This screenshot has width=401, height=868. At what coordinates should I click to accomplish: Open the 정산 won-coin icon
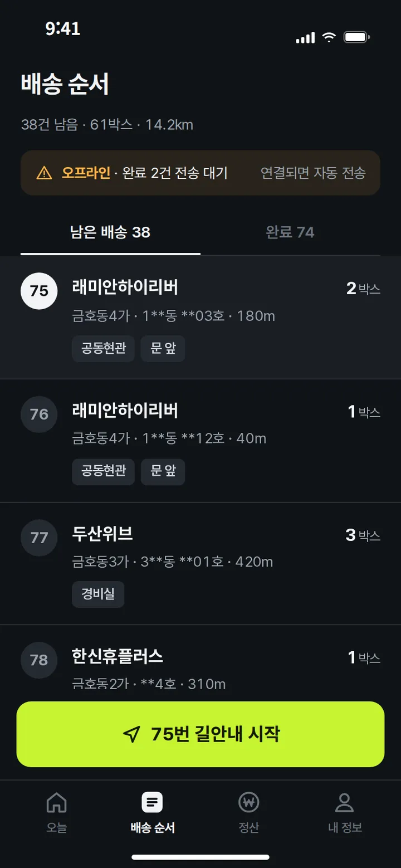249,803
